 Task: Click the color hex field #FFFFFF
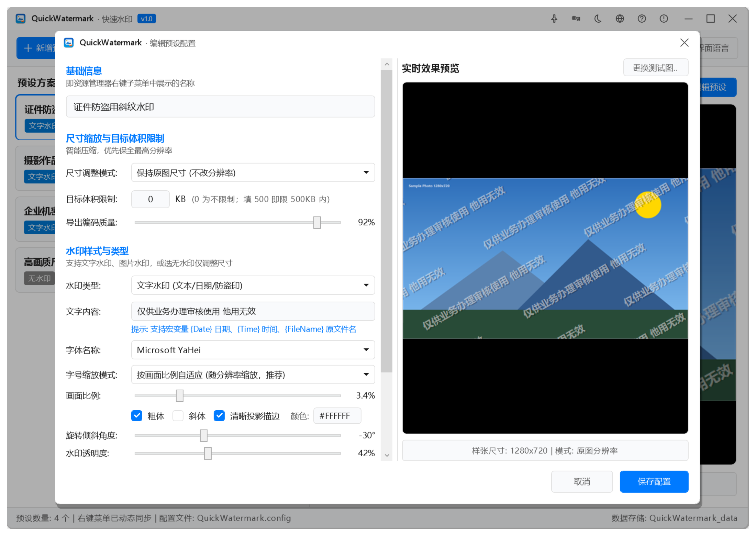pyautogui.click(x=337, y=416)
